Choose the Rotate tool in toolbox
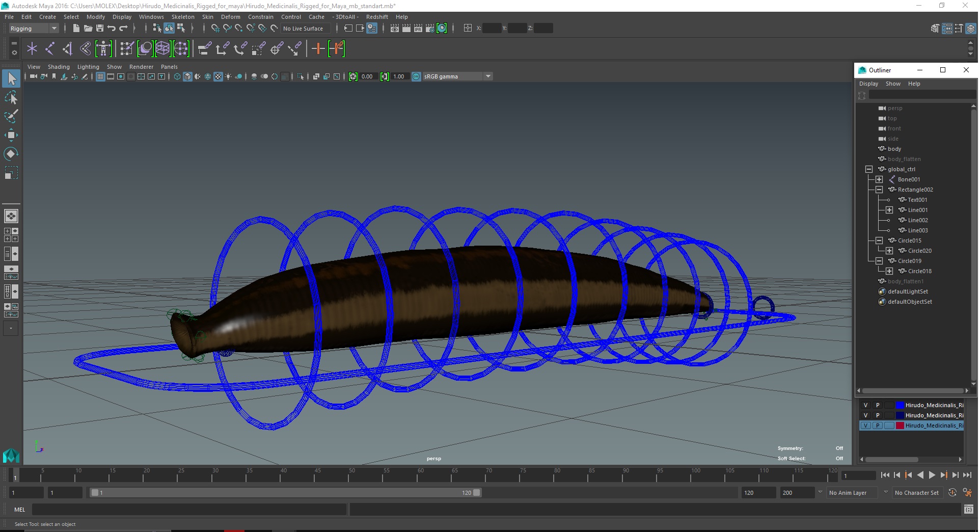Image resolution: width=980 pixels, height=532 pixels. (x=11, y=154)
